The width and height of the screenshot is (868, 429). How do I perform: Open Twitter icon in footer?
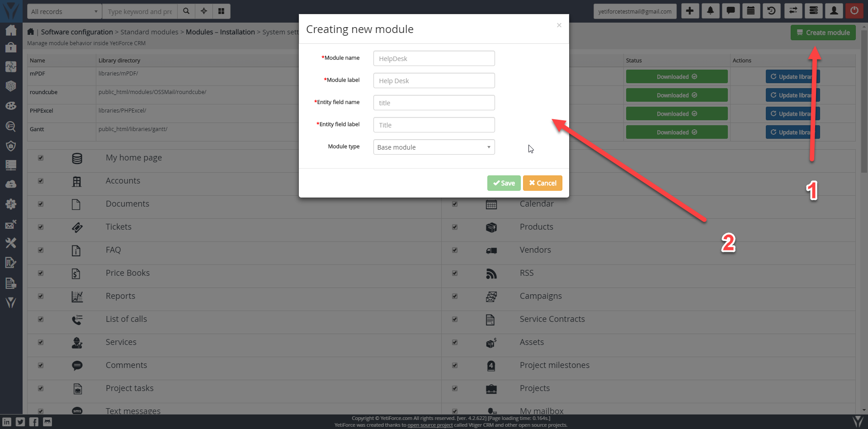20,422
